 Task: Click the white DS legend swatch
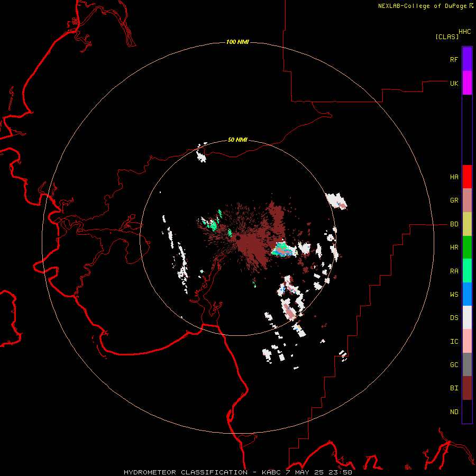click(467, 317)
